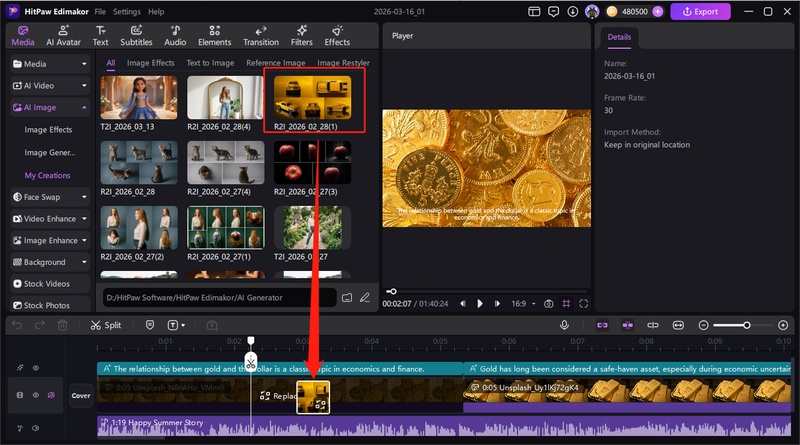This screenshot has width=800, height=445.
Task: Hide the main video track with eye icon
Action: pos(36,395)
